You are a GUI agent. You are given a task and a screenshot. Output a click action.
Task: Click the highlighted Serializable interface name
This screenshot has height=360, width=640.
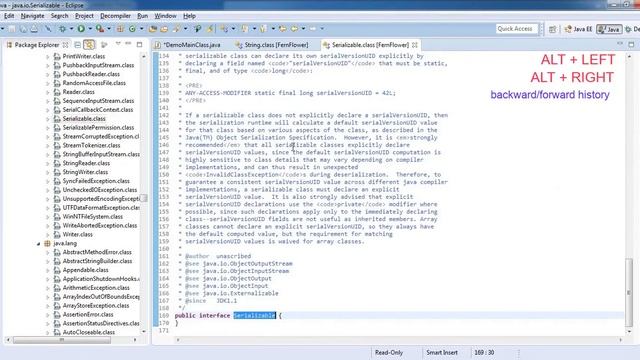click(x=254, y=316)
